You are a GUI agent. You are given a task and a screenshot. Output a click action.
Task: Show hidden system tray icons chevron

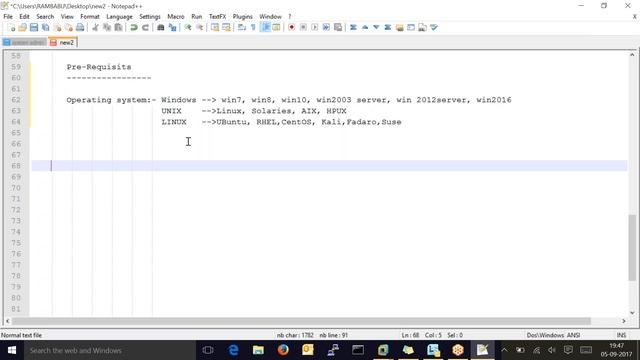504,350
